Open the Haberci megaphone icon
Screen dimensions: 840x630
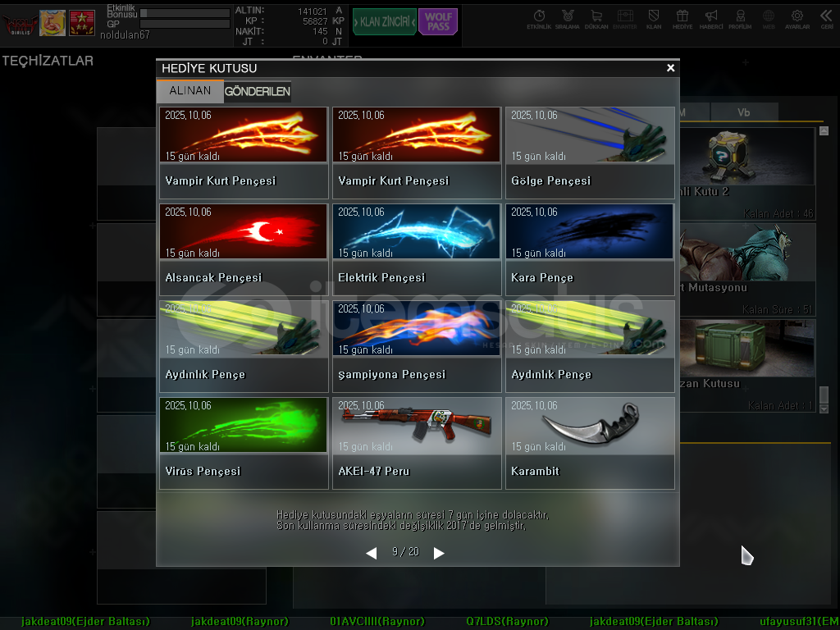(711, 20)
